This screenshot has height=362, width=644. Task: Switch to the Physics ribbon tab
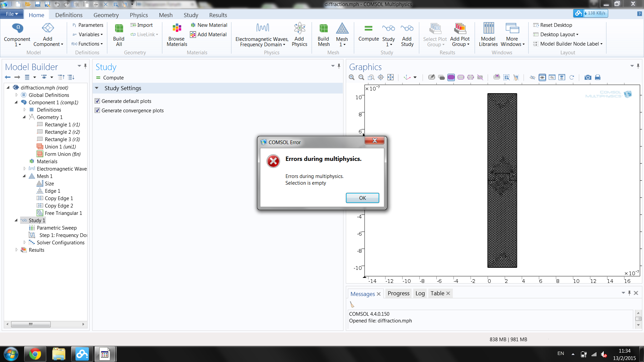coord(139,15)
